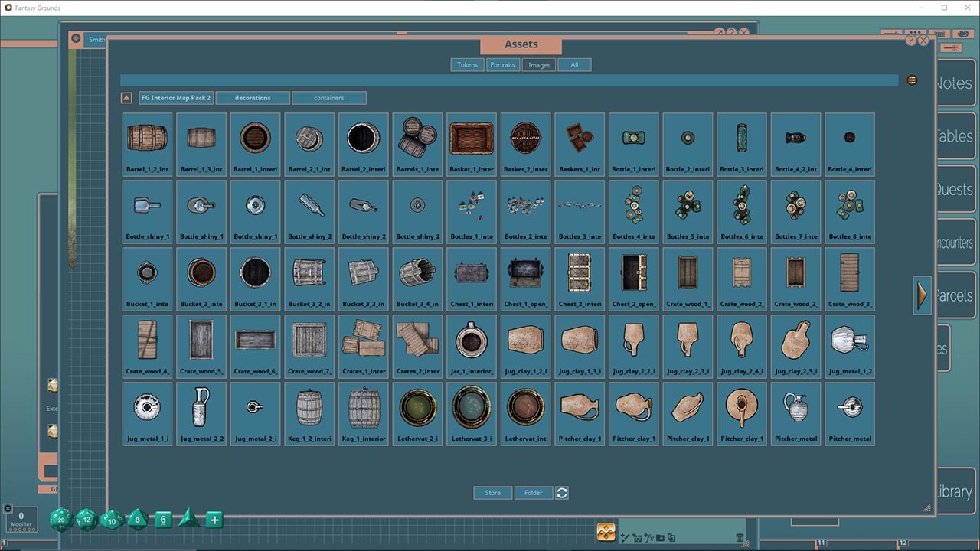Open help via the question mark icon
980x551 pixels.
click(910, 40)
